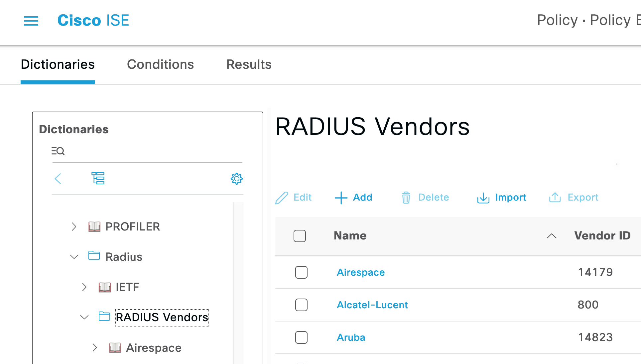The image size is (641, 364).
Task: Click the back chevron in Dictionaries panel
Action: [58, 179]
